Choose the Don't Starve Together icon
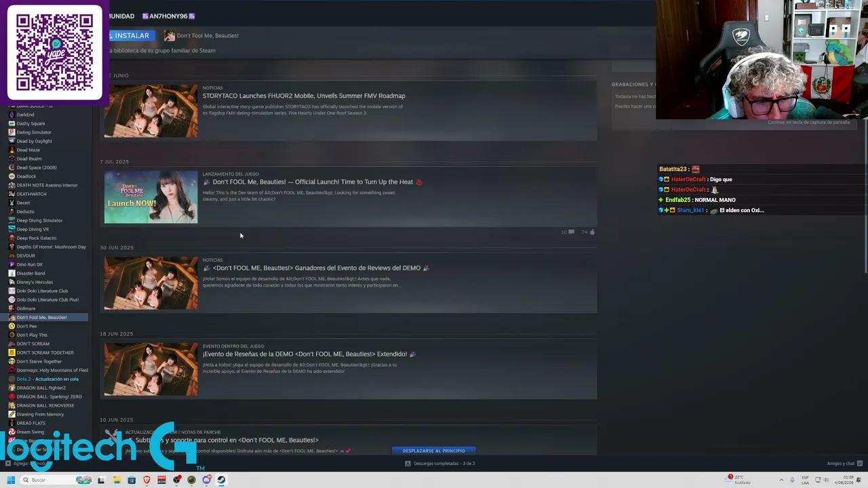This screenshot has width=868, height=488. pyautogui.click(x=12, y=361)
